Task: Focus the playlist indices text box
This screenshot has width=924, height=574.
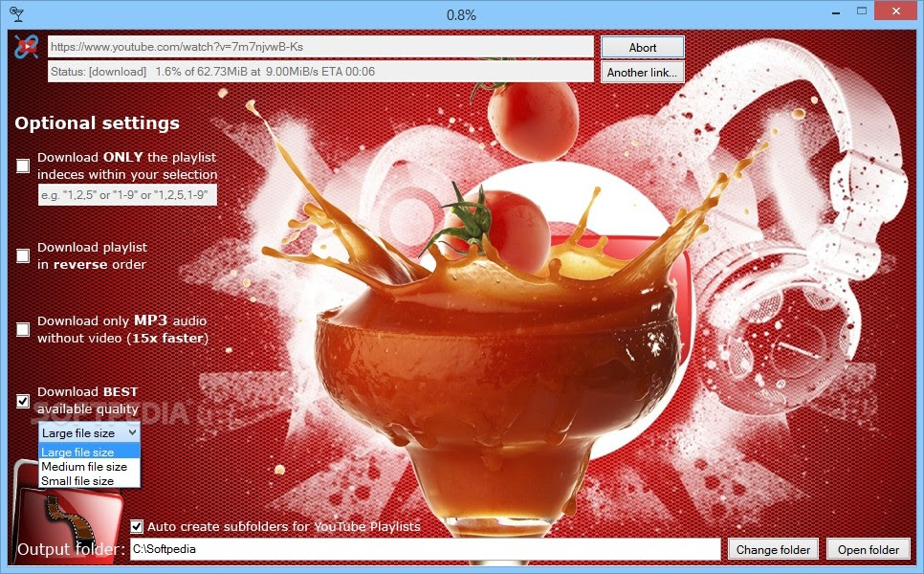Action: 127,195
